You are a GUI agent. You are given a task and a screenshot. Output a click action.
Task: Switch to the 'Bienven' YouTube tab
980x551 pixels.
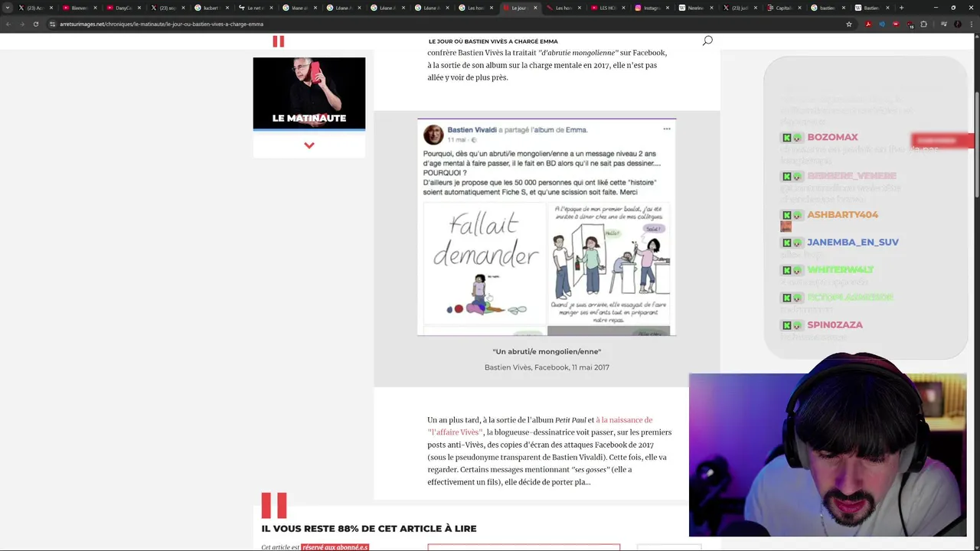point(80,8)
